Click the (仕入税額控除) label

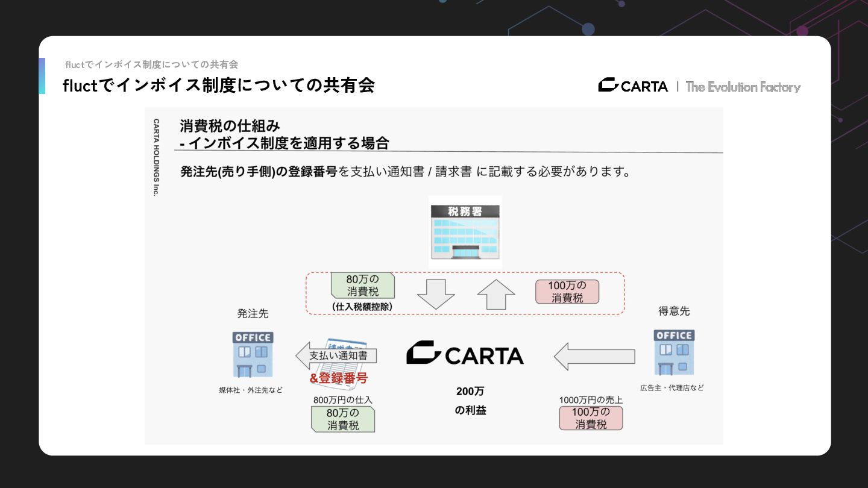coord(362,307)
